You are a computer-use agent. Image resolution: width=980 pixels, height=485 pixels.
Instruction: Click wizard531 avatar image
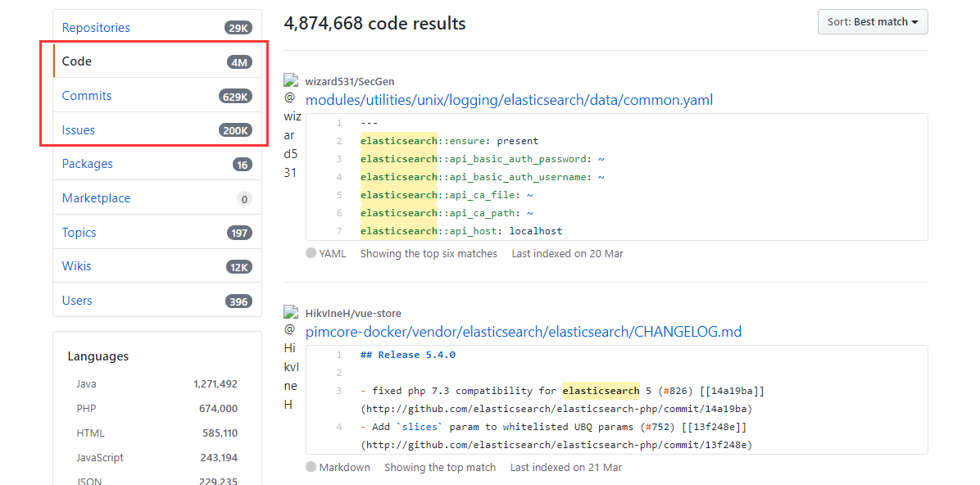[290, 80]
